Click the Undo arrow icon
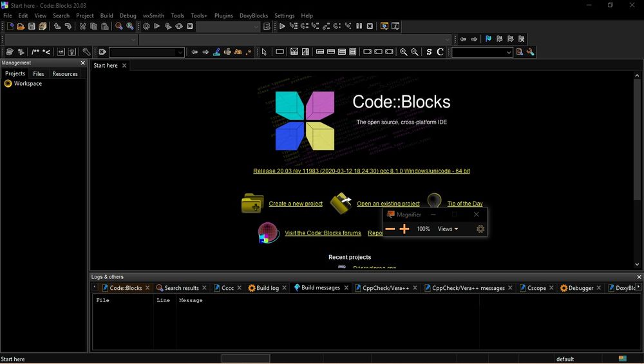This screenshot has height=364, width=644. (x=57, y=26)
